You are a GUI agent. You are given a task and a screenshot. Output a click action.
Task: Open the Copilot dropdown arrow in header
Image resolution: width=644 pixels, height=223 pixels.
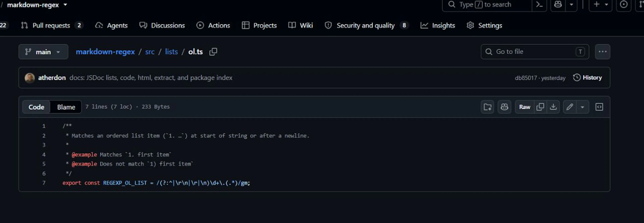[x=571, y=5]
